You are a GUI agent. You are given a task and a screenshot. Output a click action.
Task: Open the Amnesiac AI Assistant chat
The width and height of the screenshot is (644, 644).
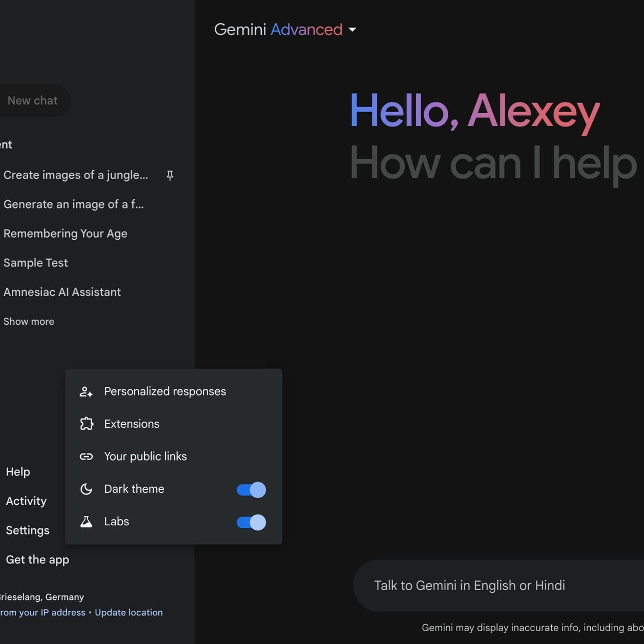coord(62,292)
